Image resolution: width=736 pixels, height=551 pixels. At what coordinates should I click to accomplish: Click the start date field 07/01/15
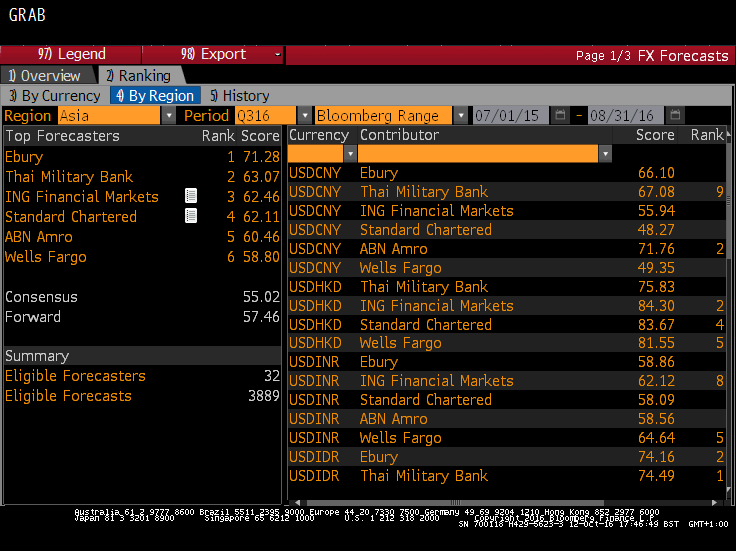click(x=510, y=115)
